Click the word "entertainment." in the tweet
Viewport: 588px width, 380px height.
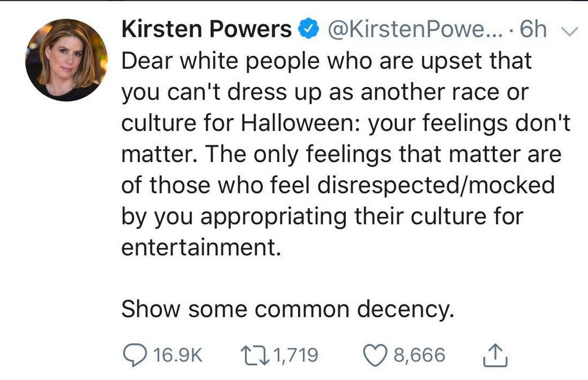click(201, 247)
